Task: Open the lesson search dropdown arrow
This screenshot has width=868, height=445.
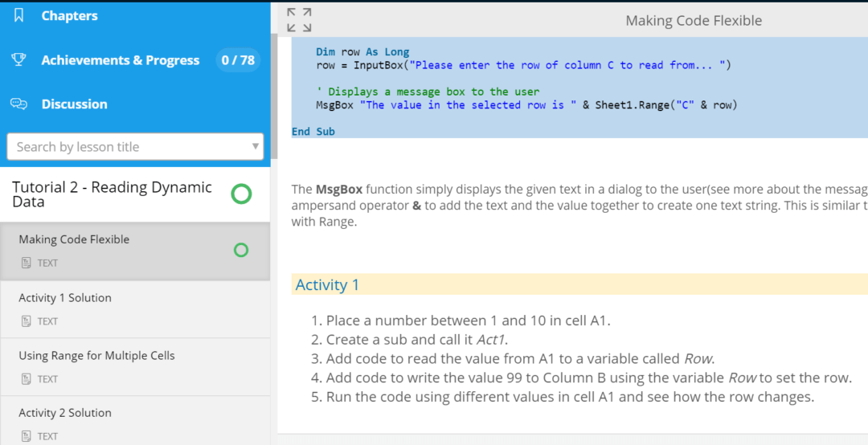Action: (x=256, y=146)
